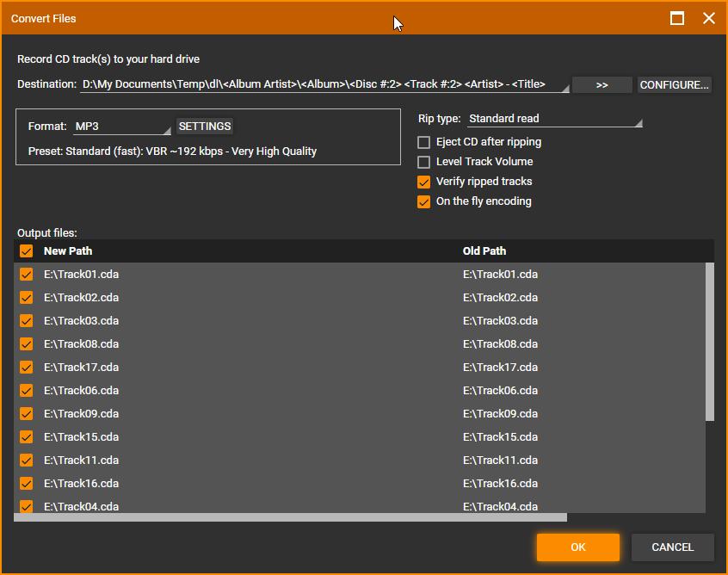
Task: Disable Verify ripped tracks
Action: coord(424,182)
